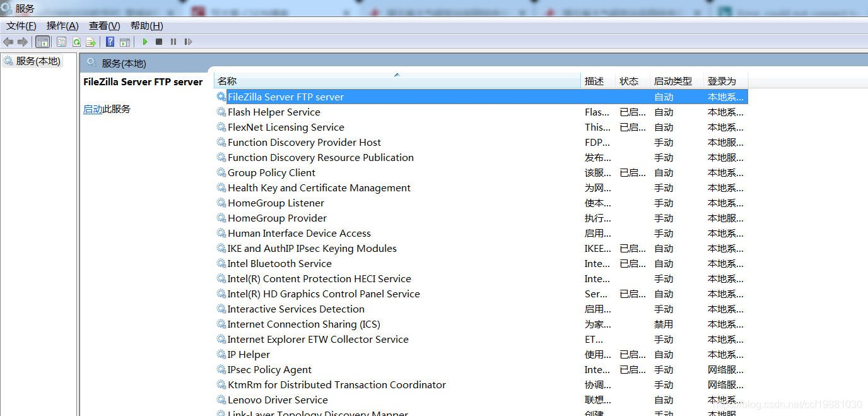The width and height of the screenshot is (868, 416).
Task: Click gear icon of Flash Helper Service row
Action: [x=221, y=112]
